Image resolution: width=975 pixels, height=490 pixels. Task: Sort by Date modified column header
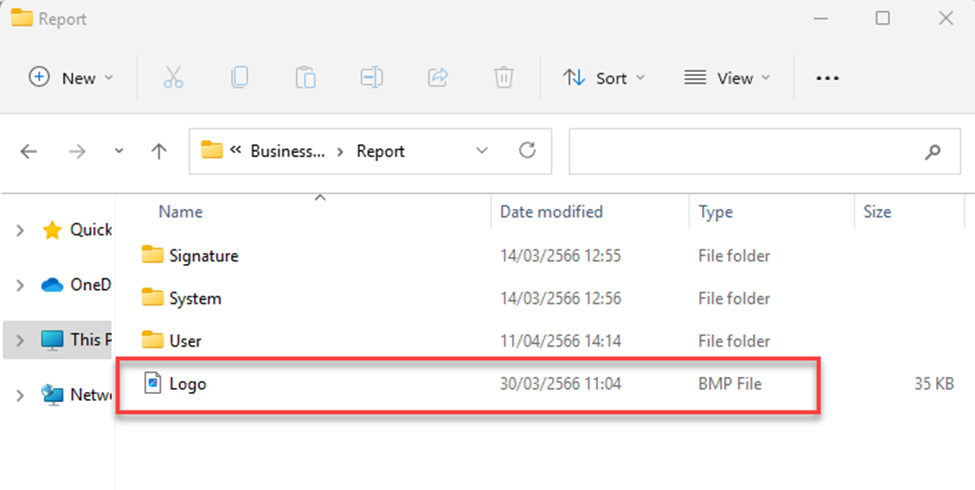click(552, 212)
